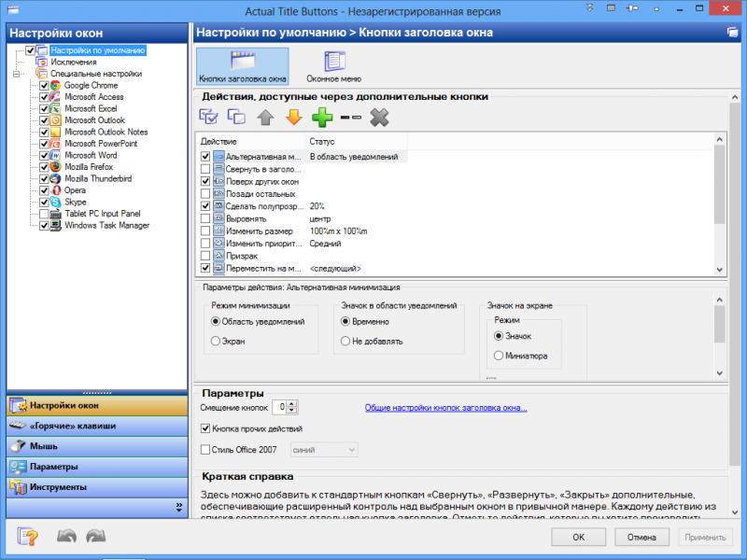Open the синий color style dropdown
The height and width of the screenshot is (560, 747).
(324, 450)
